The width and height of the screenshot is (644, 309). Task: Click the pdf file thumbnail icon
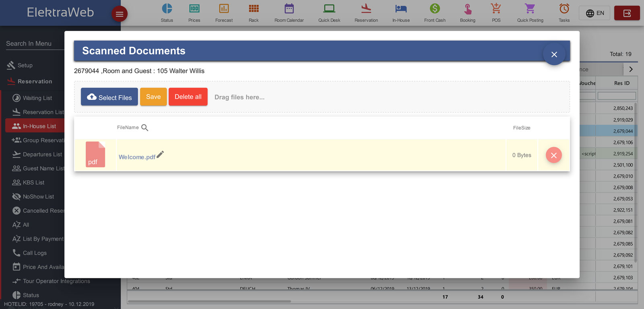(x=95, y=154)
